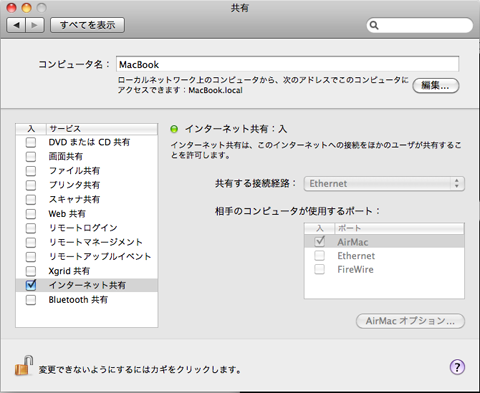Click the yellow minimize window button
Image resolution: width=480 pixels, height=393 pixels.
pos(26,8)
